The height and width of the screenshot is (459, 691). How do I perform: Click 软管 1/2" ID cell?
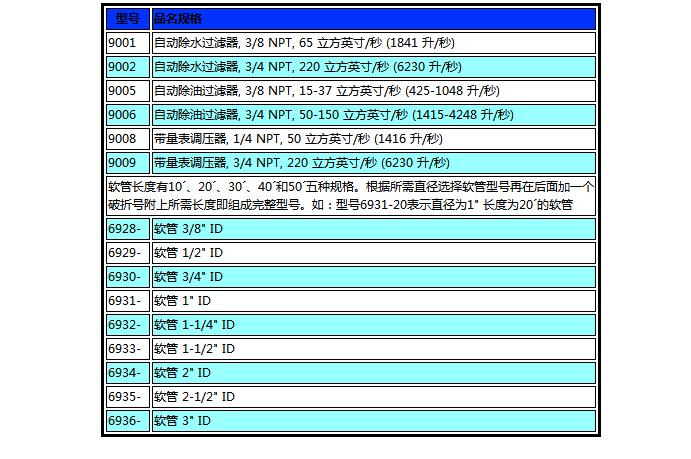(x=374, y=253)
